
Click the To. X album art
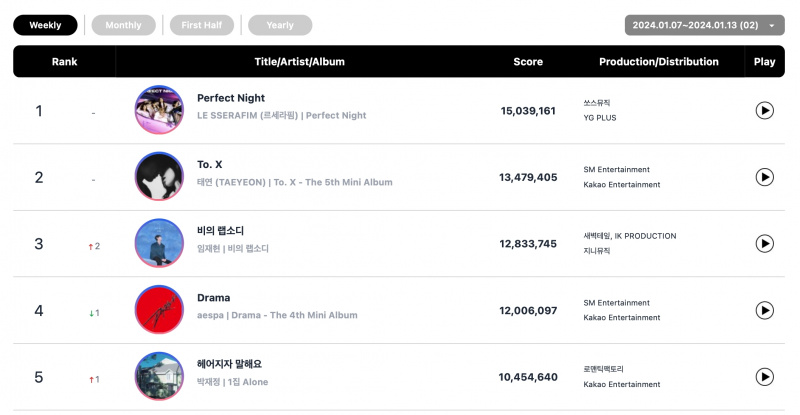pos(159,176)
